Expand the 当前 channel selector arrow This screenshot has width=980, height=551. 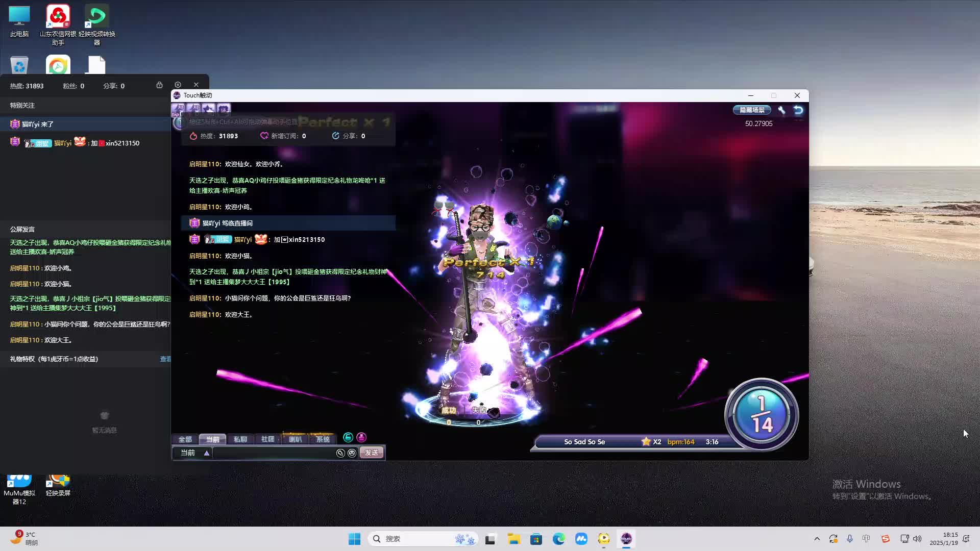coord(206,453)
